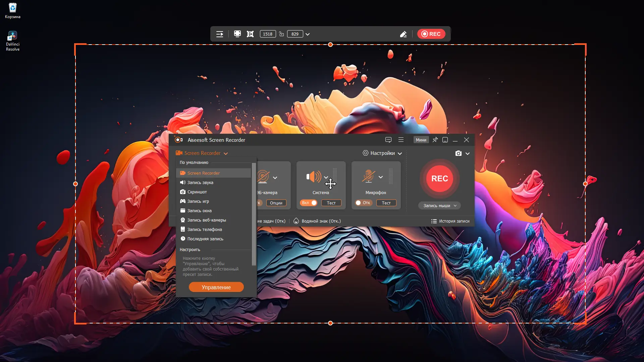The height and width of the screenshot is (362, 644).
Task: Click the pin window icon
Action: pyautogui.click(x=435, y=140)
